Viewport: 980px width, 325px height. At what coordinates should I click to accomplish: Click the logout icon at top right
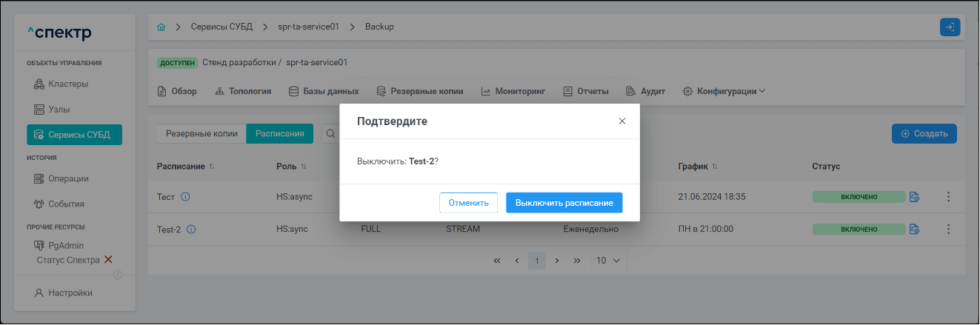[950, 27]
